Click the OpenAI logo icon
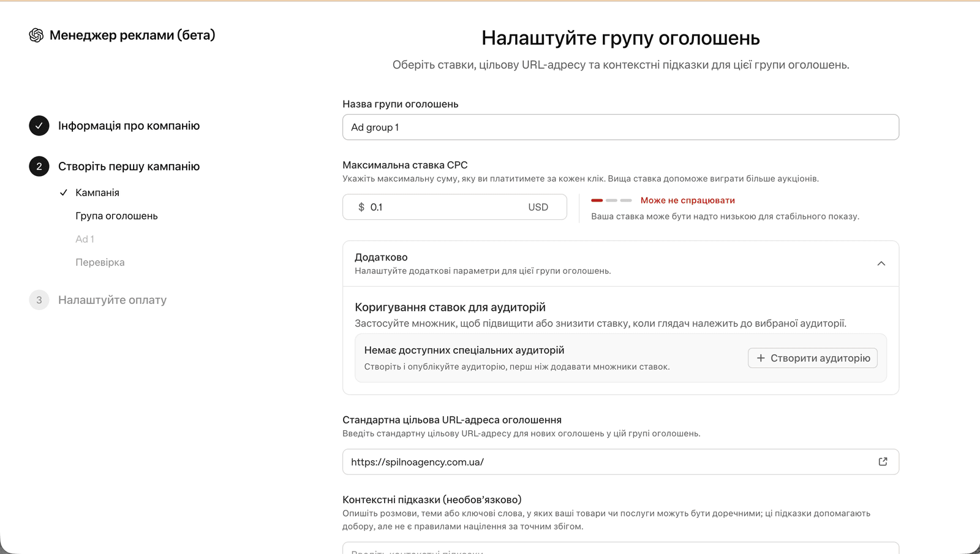The height and width of the screenshot is (554, 980). click(36, 36)
